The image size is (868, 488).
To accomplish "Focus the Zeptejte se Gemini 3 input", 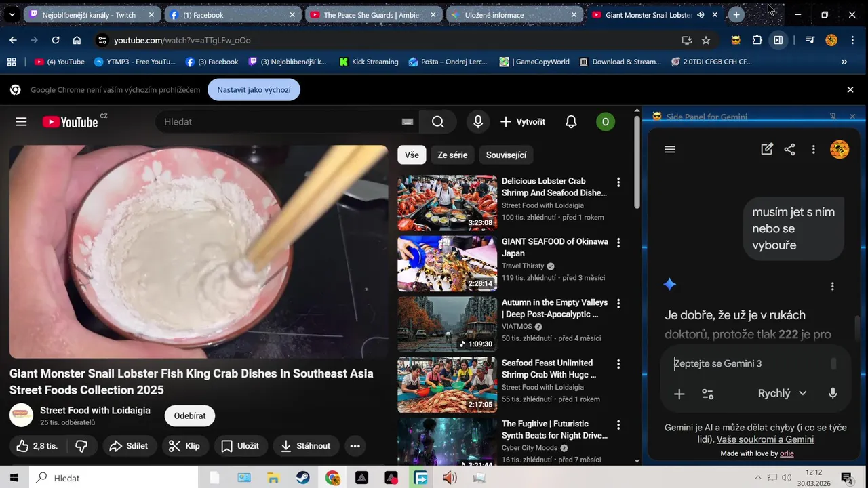I will point(749,363).
